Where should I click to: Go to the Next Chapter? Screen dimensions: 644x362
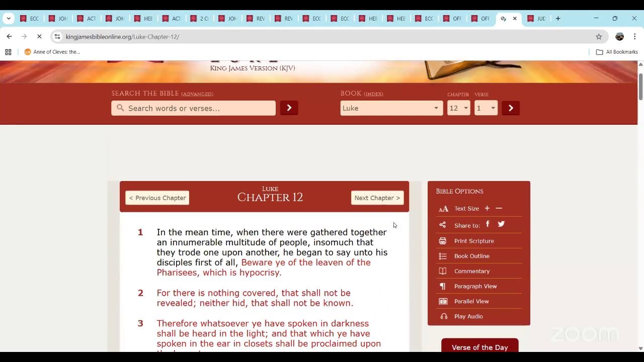coord(377,198)
